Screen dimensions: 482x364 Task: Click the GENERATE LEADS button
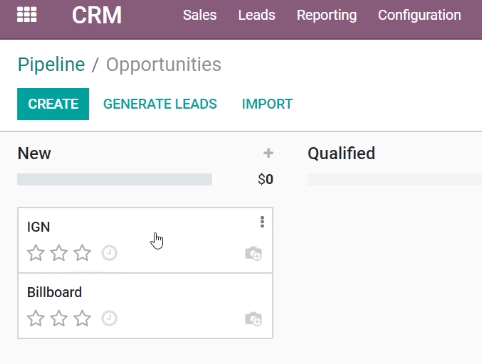click(160, 104)
